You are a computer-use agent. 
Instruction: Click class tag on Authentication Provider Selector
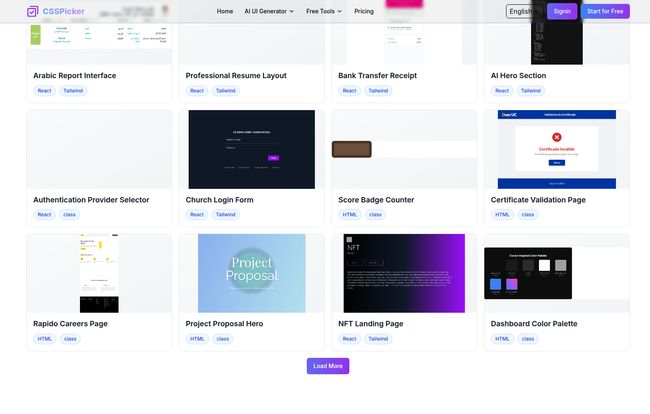[x=69, y=215]
